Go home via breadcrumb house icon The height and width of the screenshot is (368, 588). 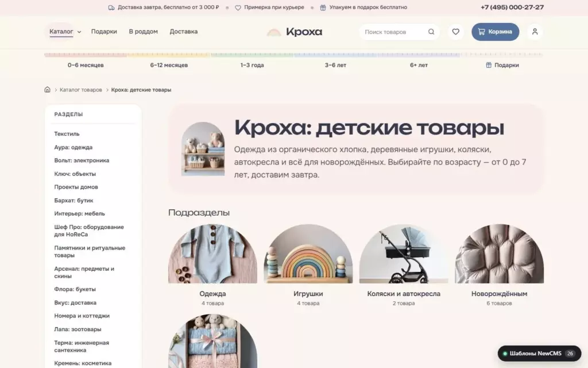47,89
